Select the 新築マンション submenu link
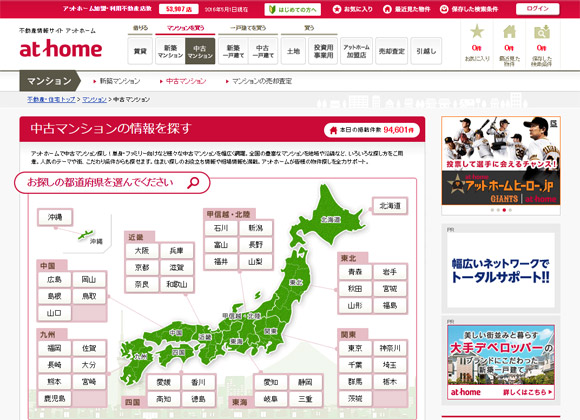Image resolution: width=580 pixels, height=420 pixels. coord(120,81)
